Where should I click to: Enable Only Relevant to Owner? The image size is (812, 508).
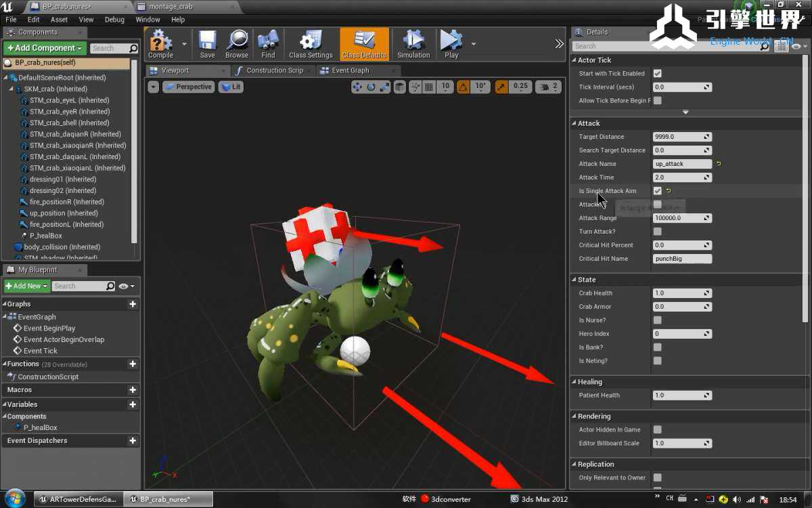pyautogui.click(x=657, y=478)
